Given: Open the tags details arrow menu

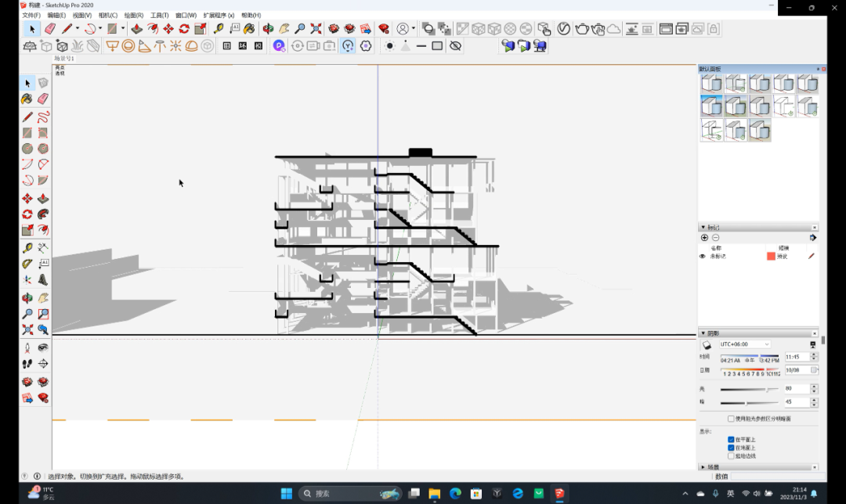Looking at the screenshot, I should pos(813,238).
